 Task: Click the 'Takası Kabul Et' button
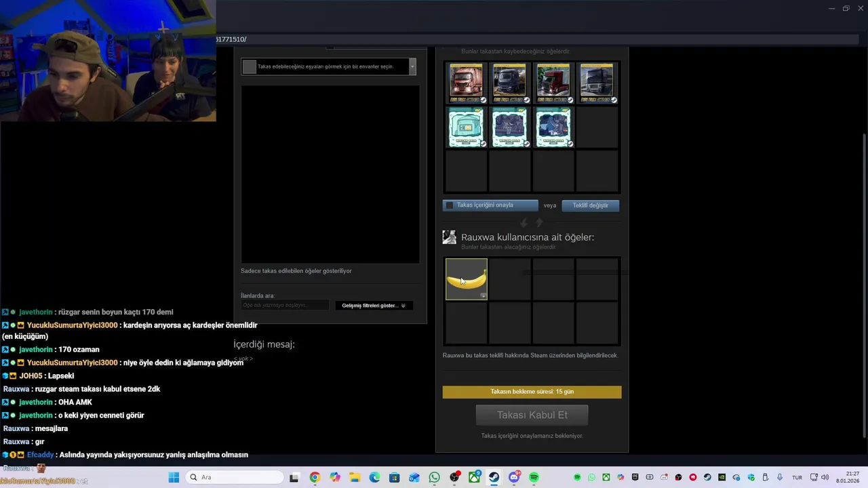[x=532, y=415]
